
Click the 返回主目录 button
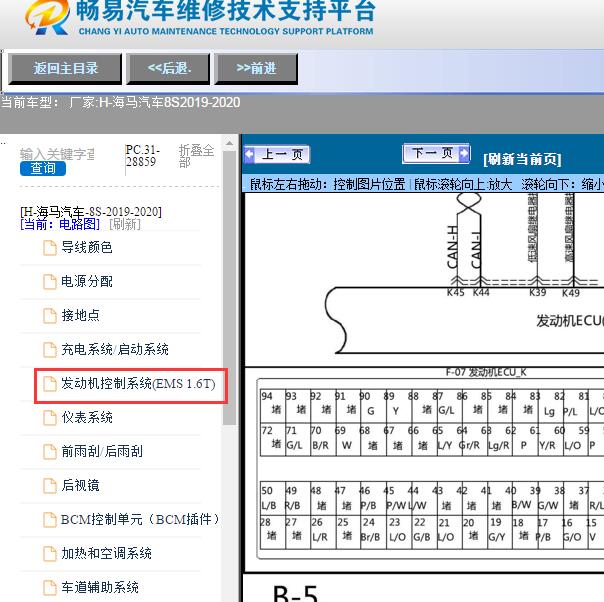pyautogui.click(x=65, y=69)
